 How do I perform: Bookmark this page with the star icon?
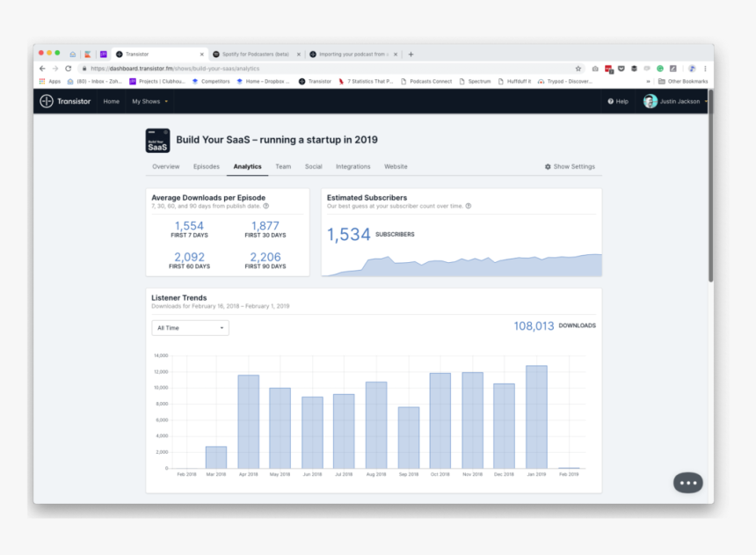[578, 69]
